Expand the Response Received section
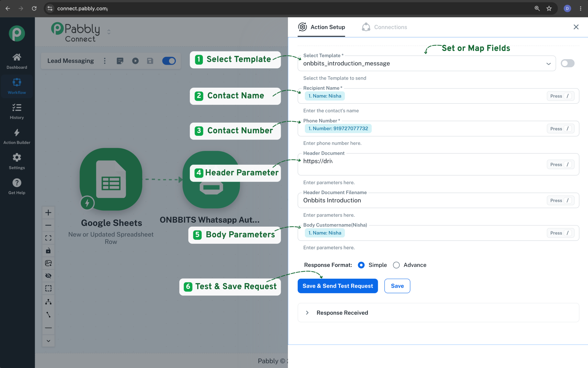 (438, 312)
